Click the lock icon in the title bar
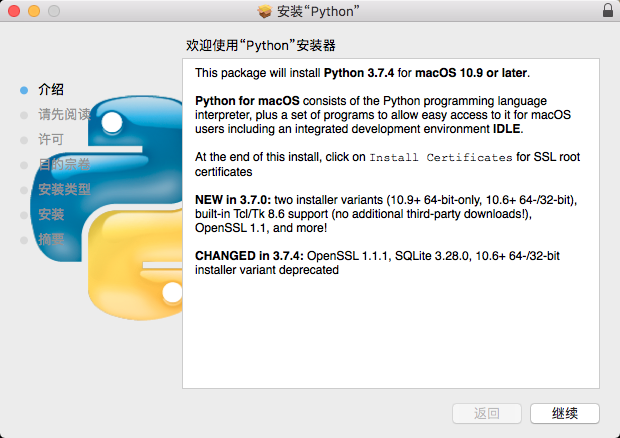Viewport: 620px width, 438px height. point(608,11)
